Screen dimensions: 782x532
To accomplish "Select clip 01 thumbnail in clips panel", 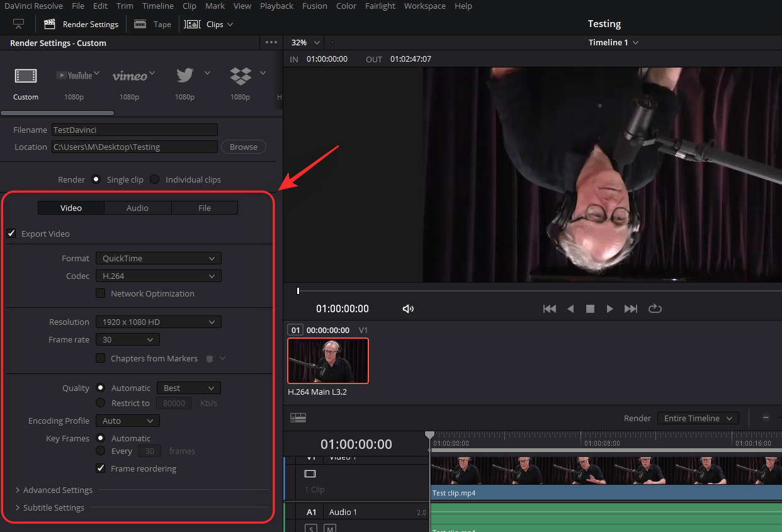I will coord(328,361).
